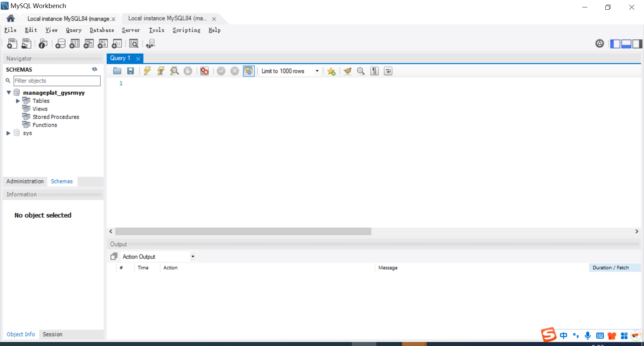The image size is (644, 346).
Task: Click the editor horizontal scrollbar thumb
Action: pos(243,231)
